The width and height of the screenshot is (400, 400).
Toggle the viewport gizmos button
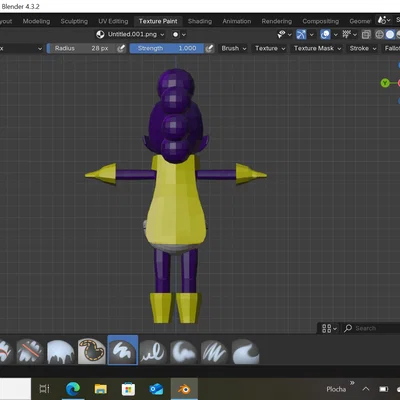(301, 34)
